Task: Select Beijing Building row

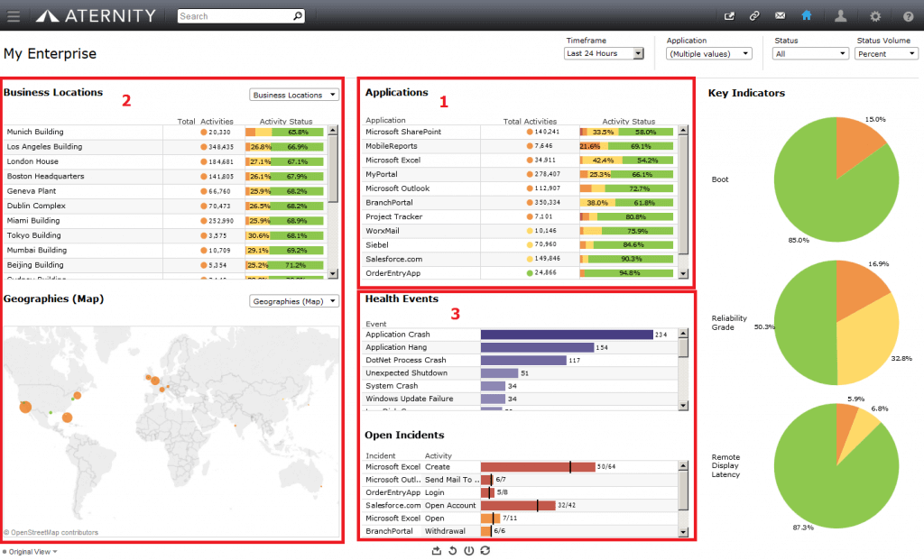Action: pos(165,265)
